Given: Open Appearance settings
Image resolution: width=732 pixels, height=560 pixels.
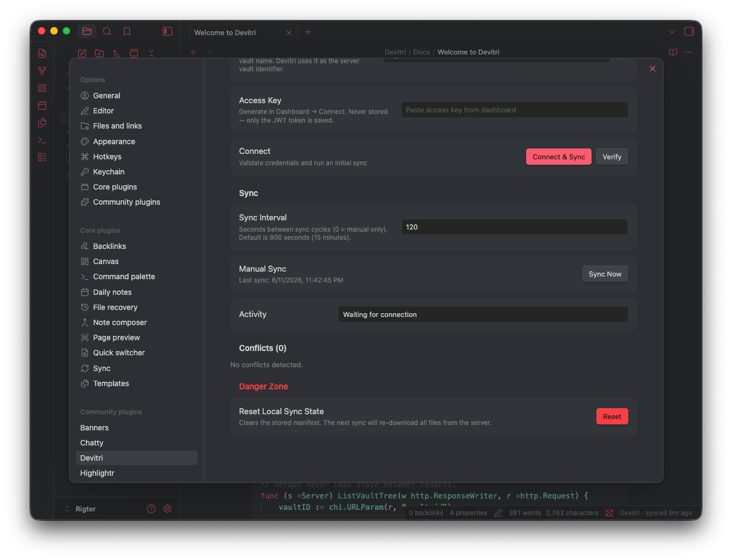Looking at the screenshot, I should coord(137,141).
